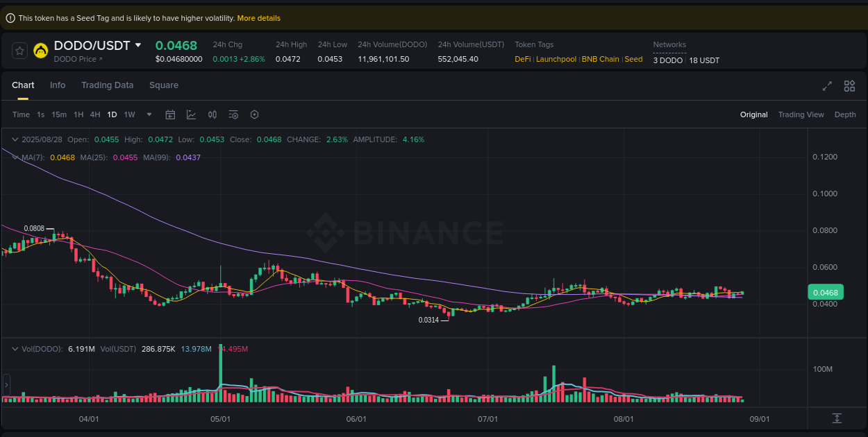Image resolution: width=868 pixels, height=437 pixels.
Task: Switch to the Trading Data tab
Action: [108, 85]
